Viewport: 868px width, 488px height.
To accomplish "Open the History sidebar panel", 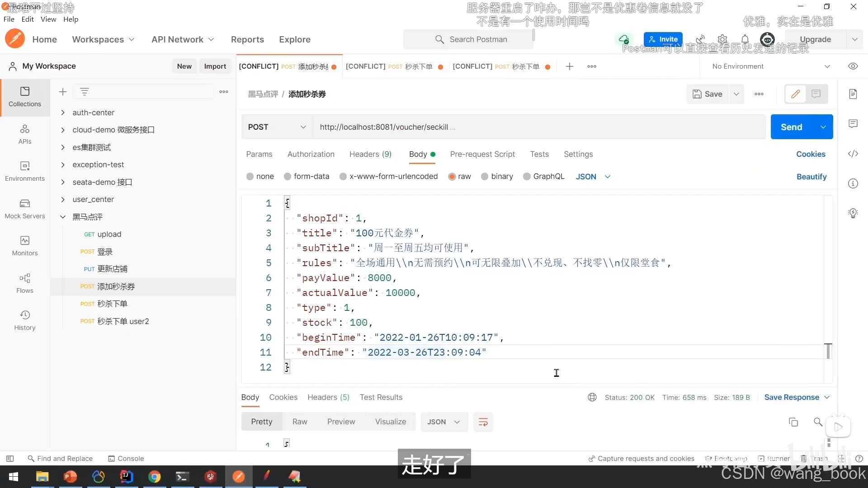I will coord(25,320).
